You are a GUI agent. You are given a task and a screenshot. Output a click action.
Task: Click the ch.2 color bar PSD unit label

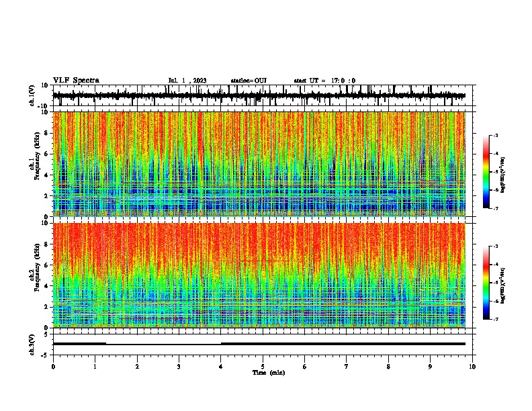click(503, 285)
